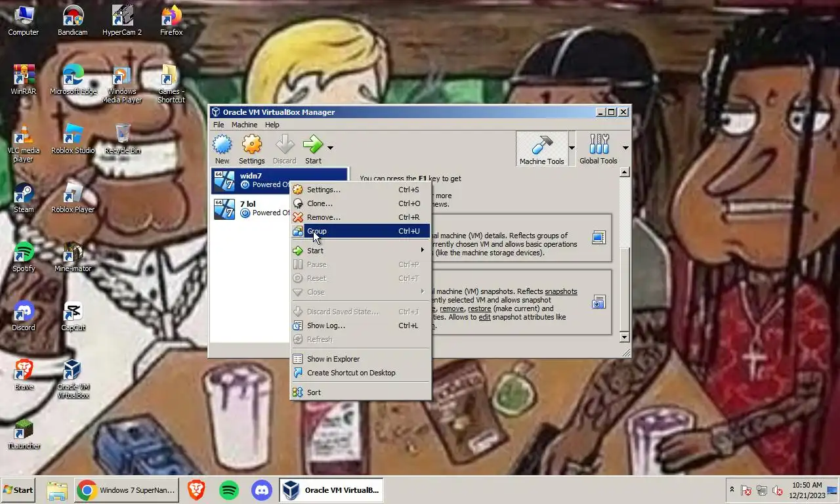This screenshot has height=504, width=840.
Task: Open the File menu
Action: 219,125
